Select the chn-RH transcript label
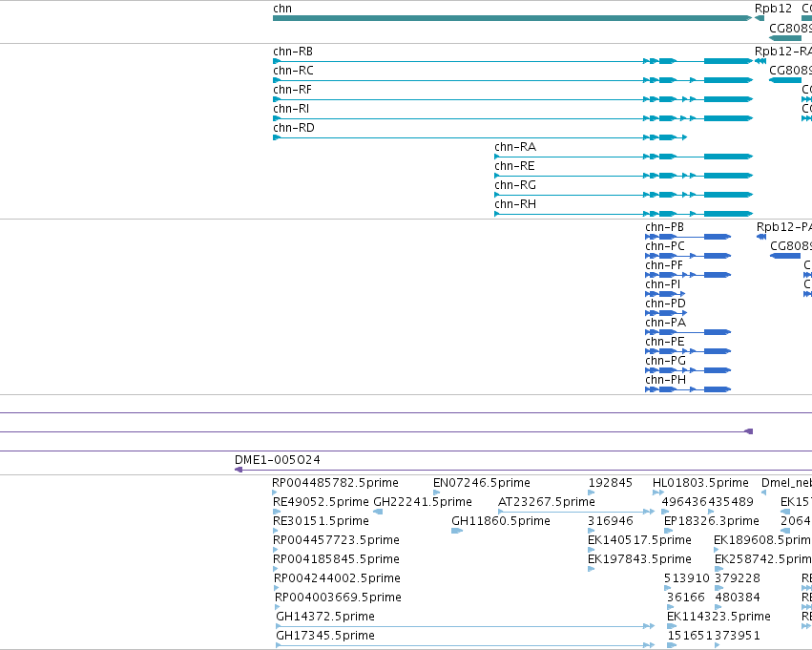 pos(515,204)
